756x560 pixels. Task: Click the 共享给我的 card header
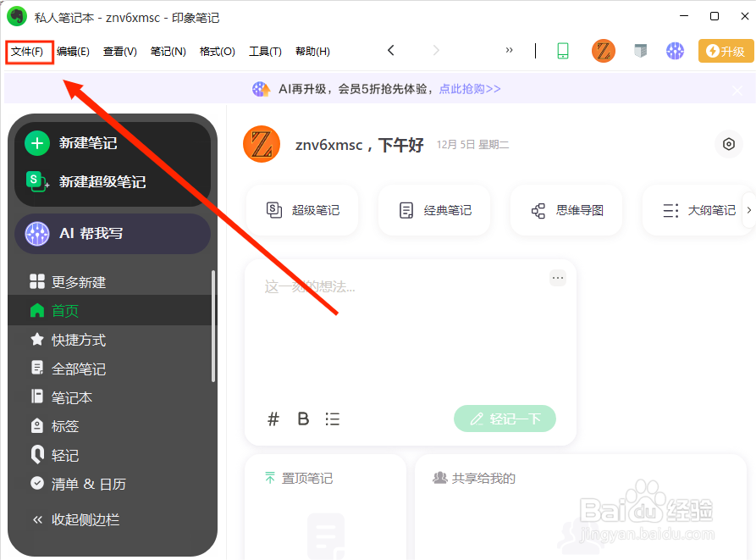click(474, 478)
